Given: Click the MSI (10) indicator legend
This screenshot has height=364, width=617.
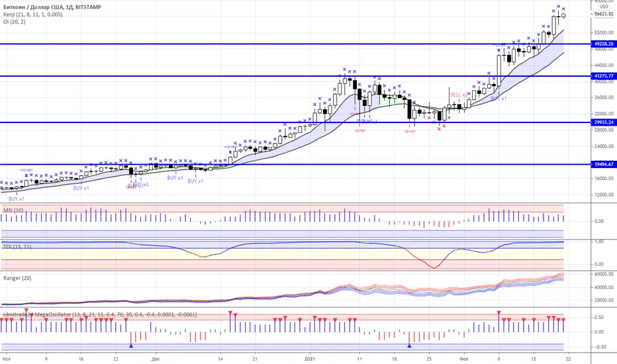Looking at the screenshot, I should pyautogui.click(x=13, y=210).
